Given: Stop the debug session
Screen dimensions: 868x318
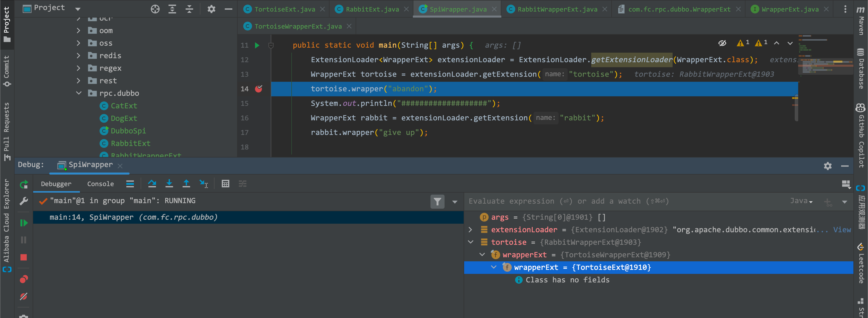Looking at the screenshot, I should pyautogui.click(x=24, y=257).
